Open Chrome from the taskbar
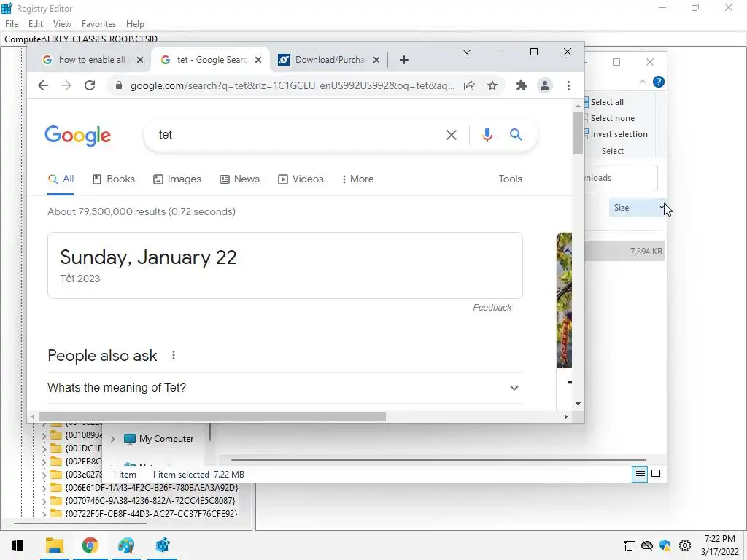 click(90, 545)
